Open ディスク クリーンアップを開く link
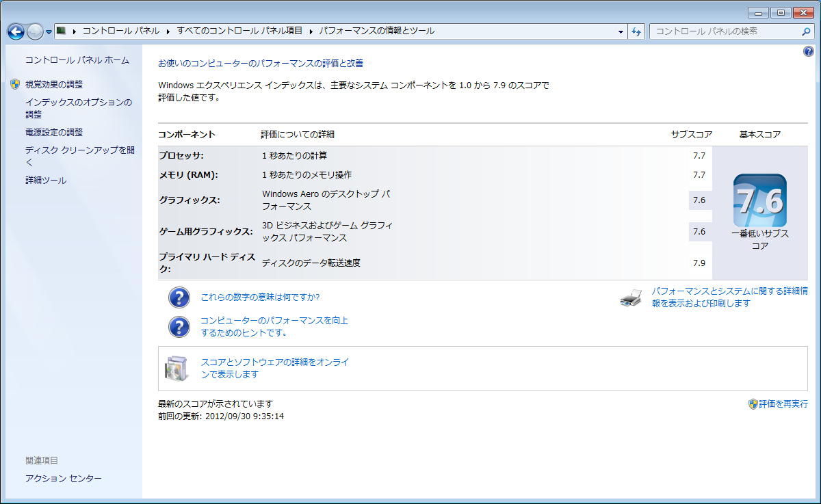Viewport: 821px width, 504px height. 81,156
